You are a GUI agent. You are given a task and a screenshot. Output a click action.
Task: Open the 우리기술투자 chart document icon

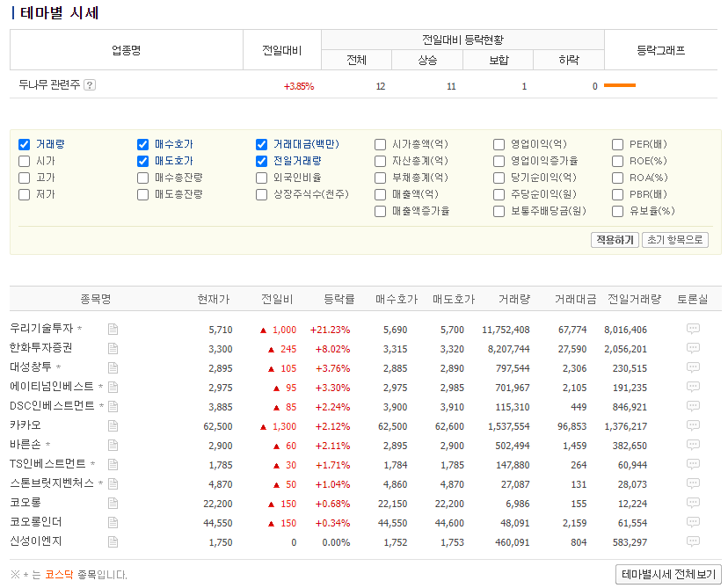[x=113, y=329]
